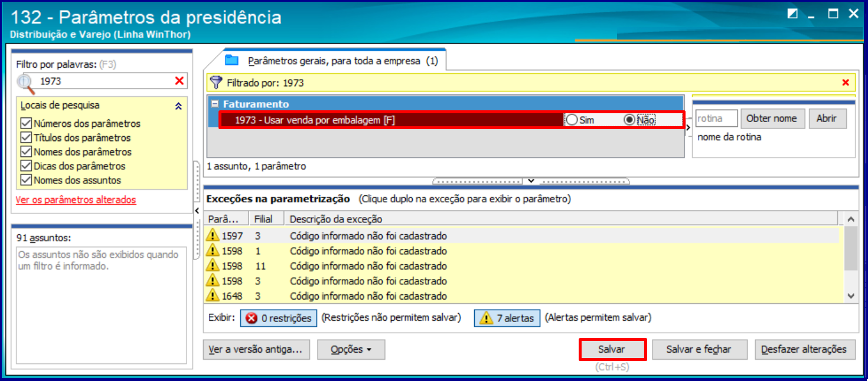Click the 'Salvar' button

pyautogui.click(x=611, y=349)
